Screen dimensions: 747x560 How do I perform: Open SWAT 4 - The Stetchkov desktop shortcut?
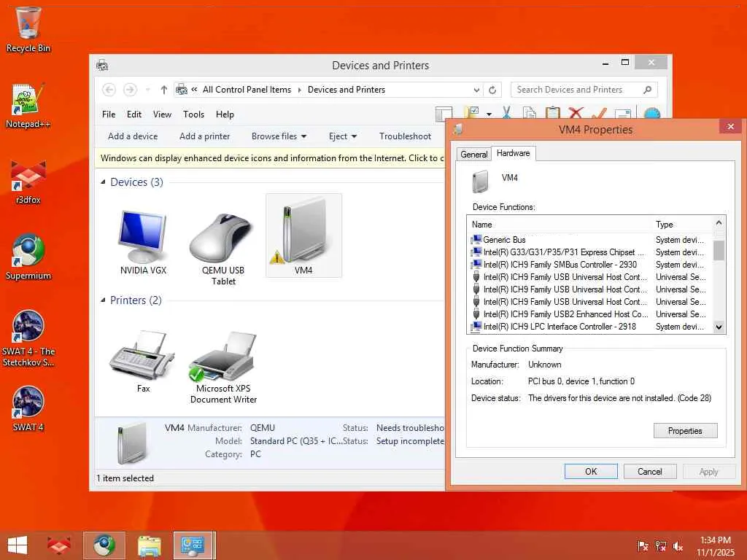coord(28,338)
